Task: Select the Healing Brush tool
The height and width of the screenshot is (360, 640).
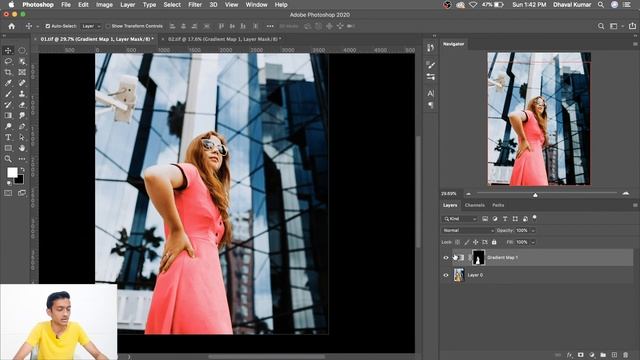Action: coord(22,83)
